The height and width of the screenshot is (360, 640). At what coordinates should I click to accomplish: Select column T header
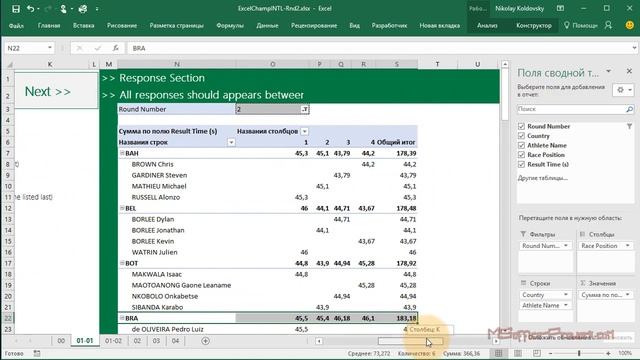437,64
